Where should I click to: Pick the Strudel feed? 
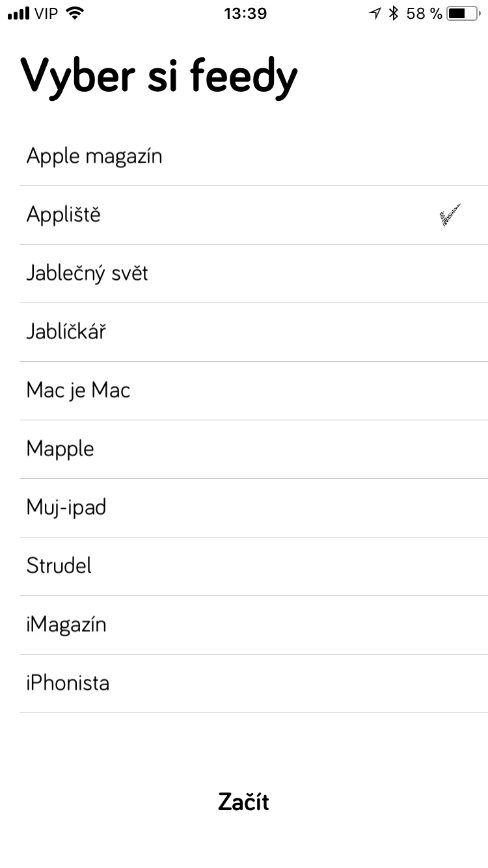[59, 566]
